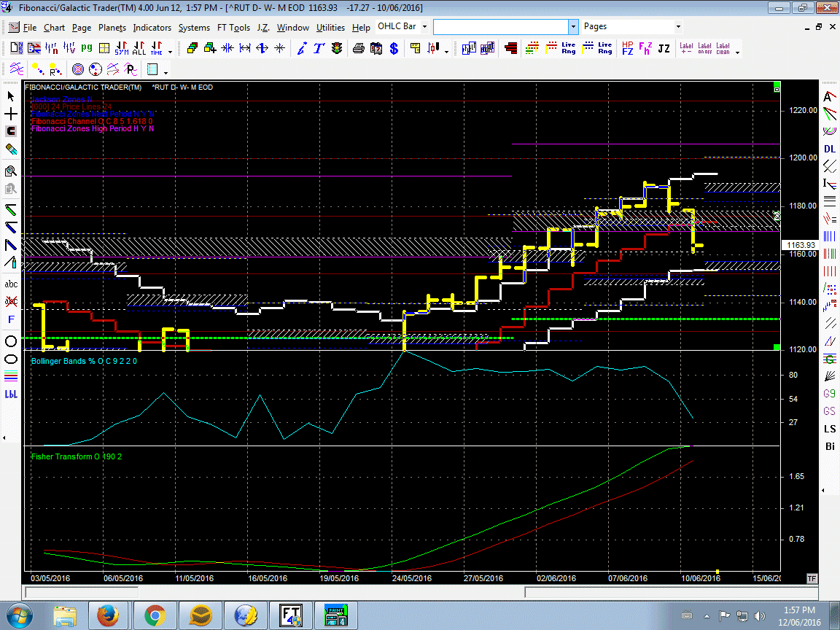
Task: Click the Bollinger Bands % label
Action: tap(84, 361)
